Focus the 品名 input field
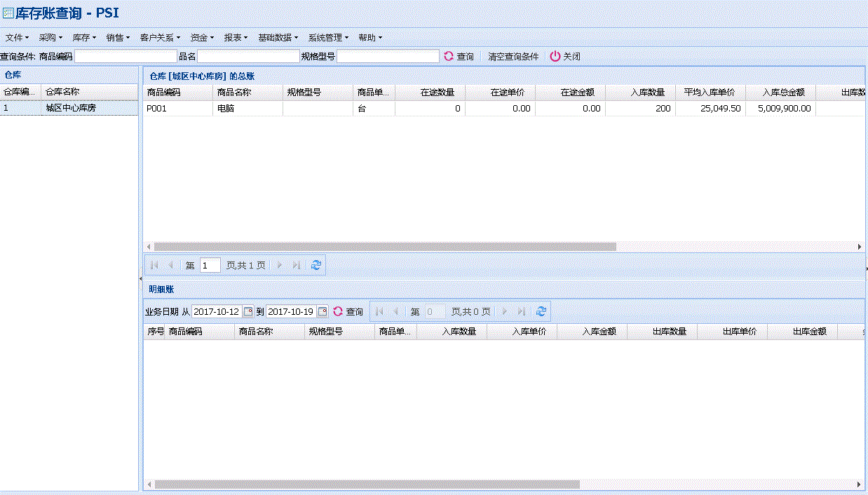This screenshot has width=868, height=495. 248,56
